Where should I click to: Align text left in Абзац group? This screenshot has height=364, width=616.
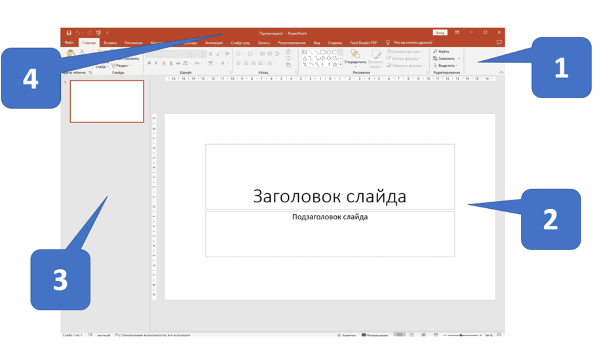click(239, 64)
